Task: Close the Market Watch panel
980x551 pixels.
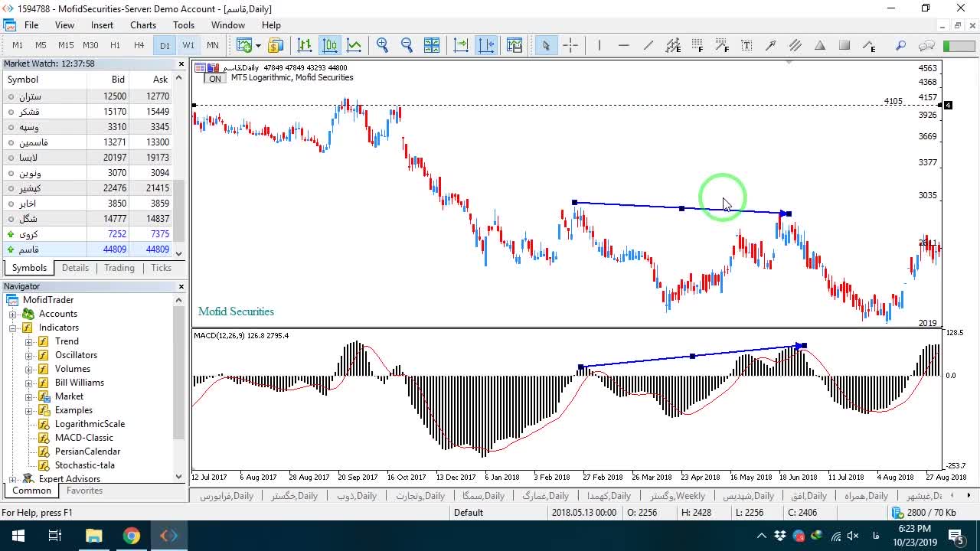Action: point(181,64)
